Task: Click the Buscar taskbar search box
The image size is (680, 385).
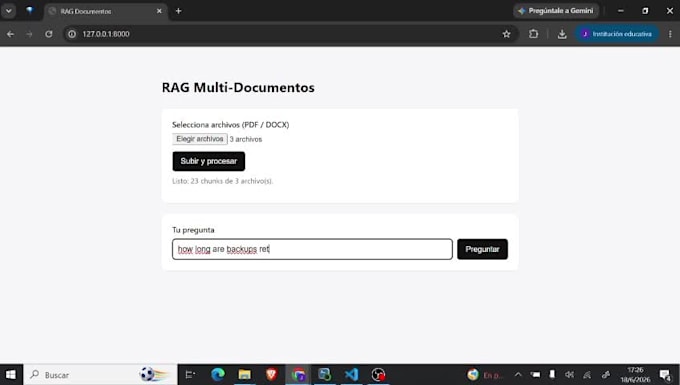Action: point(101,375)
